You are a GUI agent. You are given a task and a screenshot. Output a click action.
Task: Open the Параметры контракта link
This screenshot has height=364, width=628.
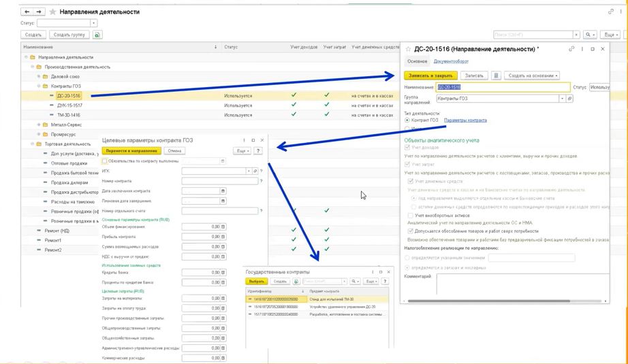(465, 120)
